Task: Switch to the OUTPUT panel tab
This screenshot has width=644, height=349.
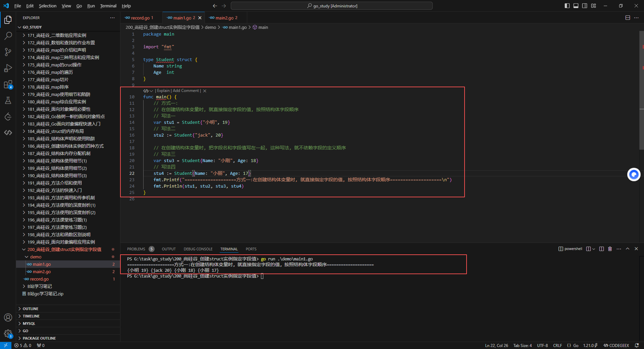Action: [x=169, y=249]
